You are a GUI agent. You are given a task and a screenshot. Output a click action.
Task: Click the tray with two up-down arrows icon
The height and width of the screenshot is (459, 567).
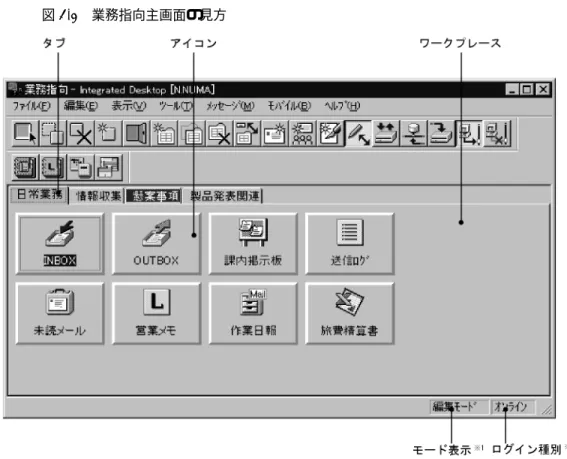click(386, 133)
